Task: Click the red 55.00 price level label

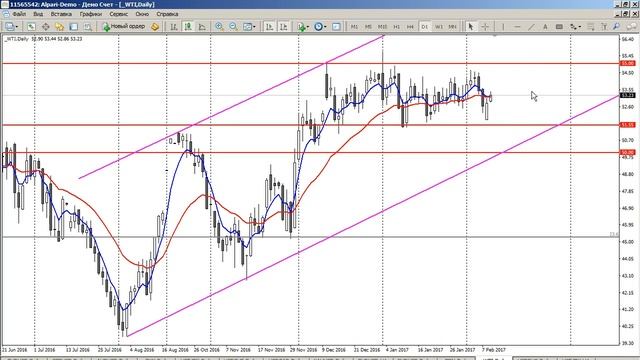Action: coord(627,63)
